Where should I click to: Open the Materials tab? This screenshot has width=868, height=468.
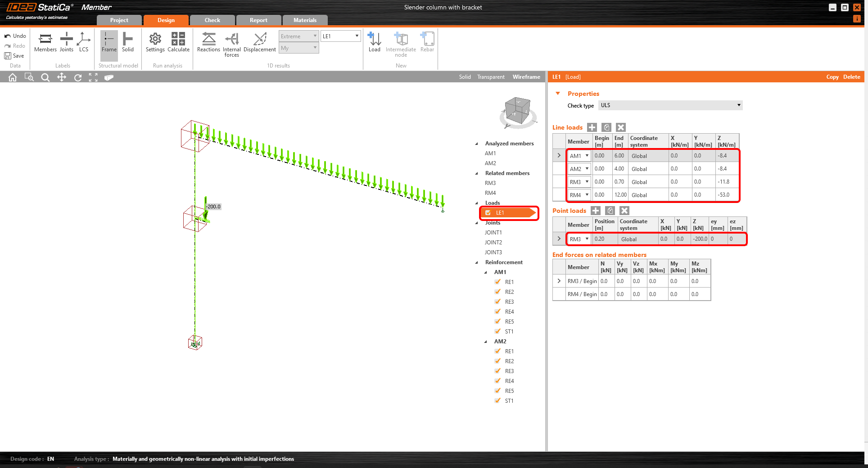(305, 20)
